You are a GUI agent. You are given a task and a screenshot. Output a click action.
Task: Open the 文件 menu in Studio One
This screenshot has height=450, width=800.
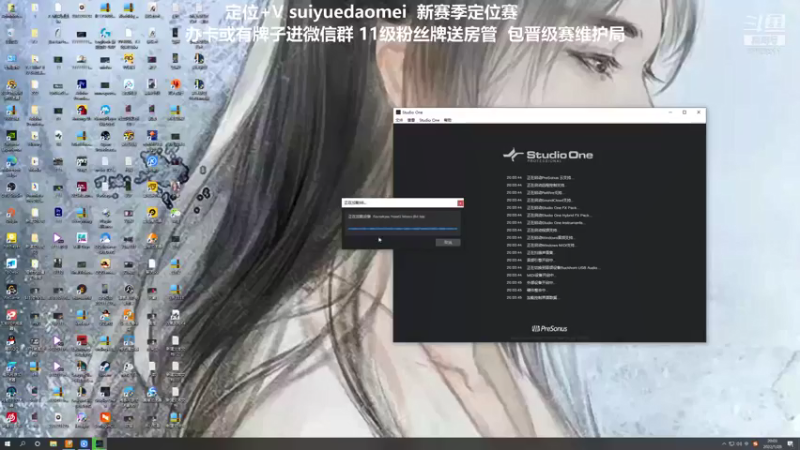[x=399, y=120]
